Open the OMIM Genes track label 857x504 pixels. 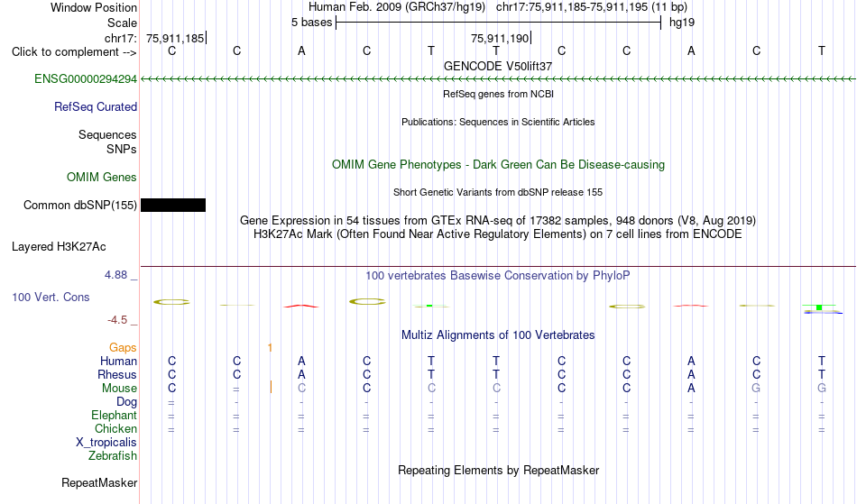(x=101, y=178)
